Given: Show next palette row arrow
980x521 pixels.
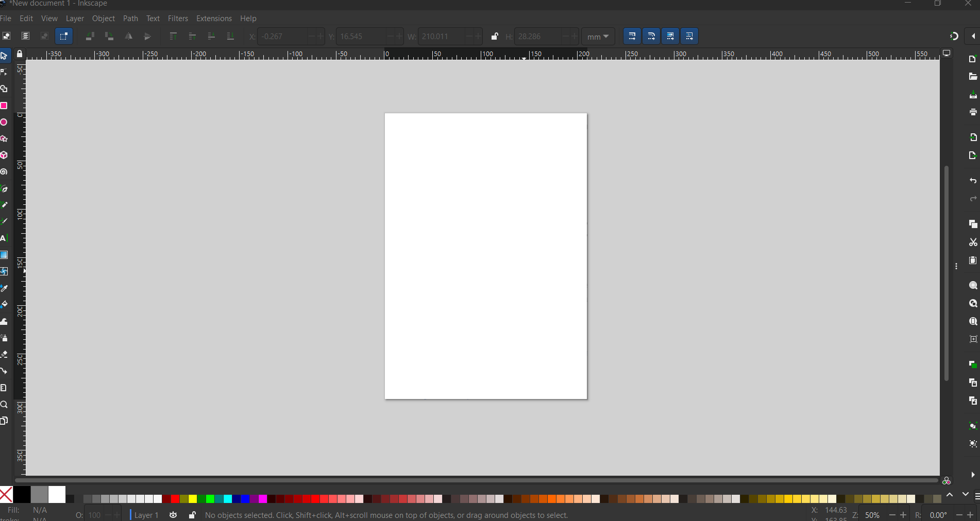Looking at the screenshot, I should point(965,494).
